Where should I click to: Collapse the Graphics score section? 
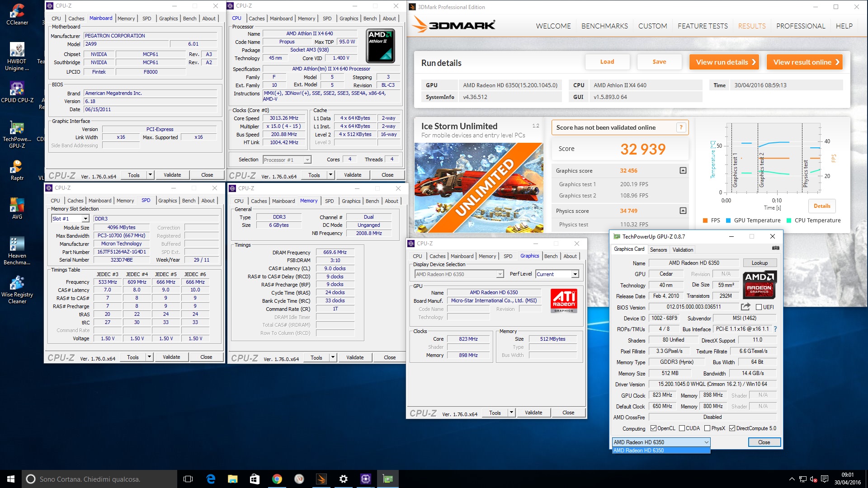683,170
